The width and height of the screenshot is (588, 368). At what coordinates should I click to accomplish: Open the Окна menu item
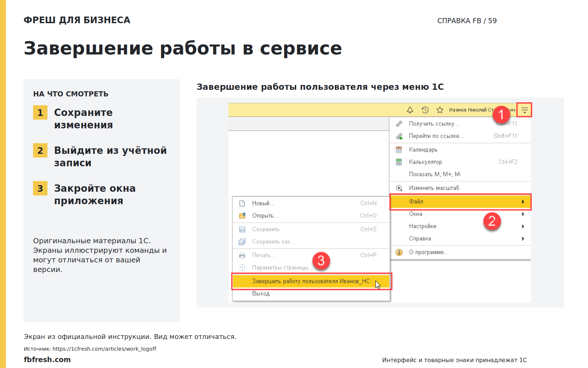pos(460,214)
